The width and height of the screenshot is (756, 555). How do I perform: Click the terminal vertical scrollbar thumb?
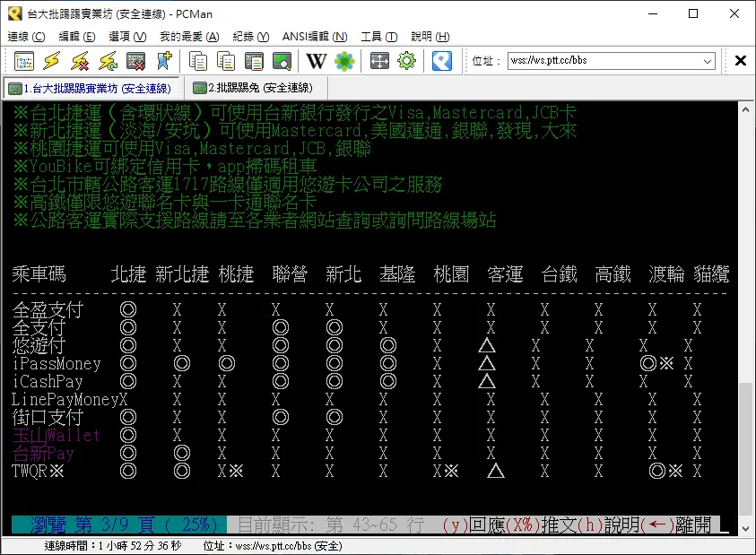[745, 439]
